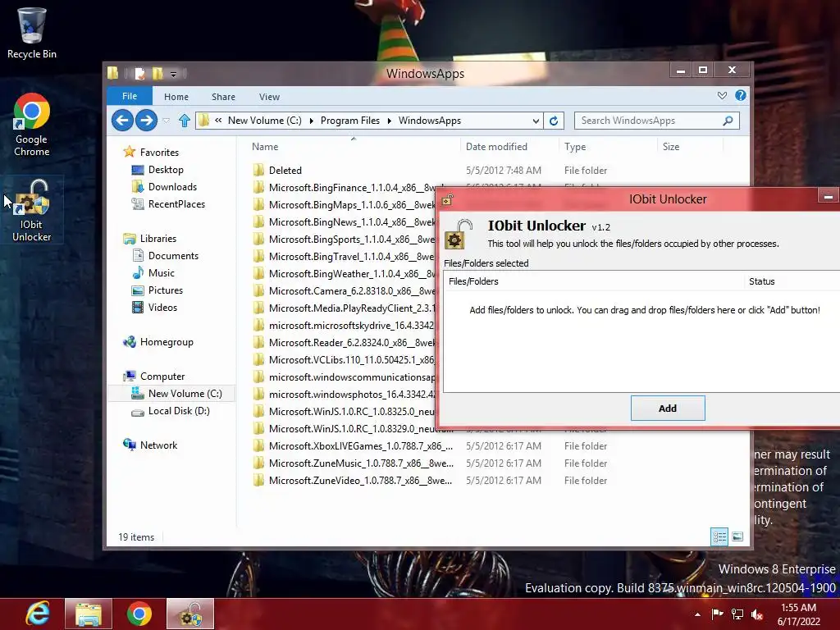Refresh the WindowsApps folder view
Screen dimensions: 840x630
click(554, 121)
